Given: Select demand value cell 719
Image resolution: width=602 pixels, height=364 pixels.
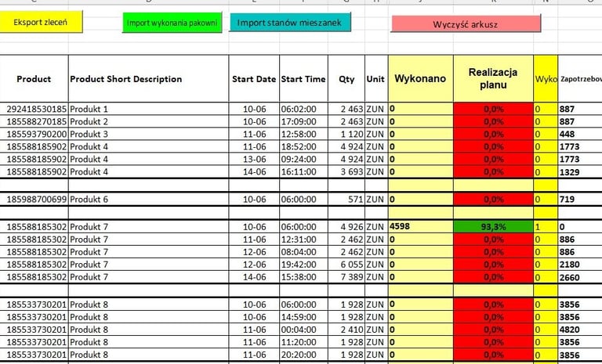Looking at the screenshot, I should pos(580,200).
